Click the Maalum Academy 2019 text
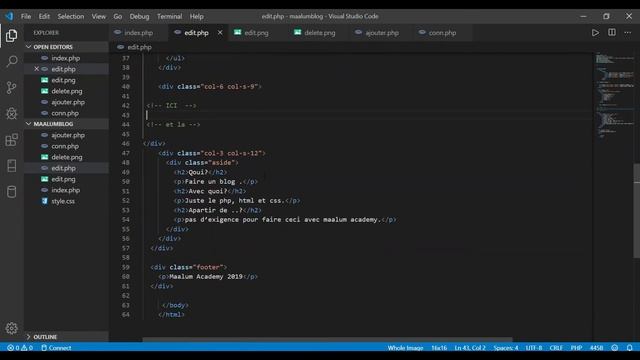The height and width of the screenshot is (360, 640). tap(206, 277)
